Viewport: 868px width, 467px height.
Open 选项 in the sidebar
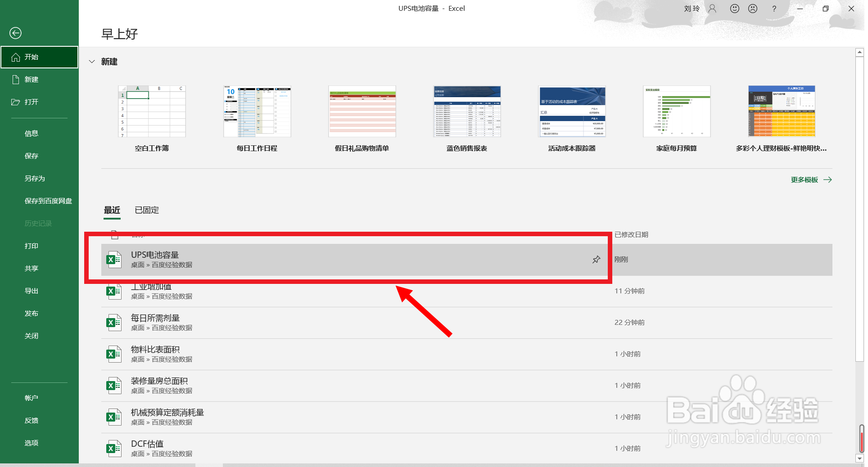point(32,443)
